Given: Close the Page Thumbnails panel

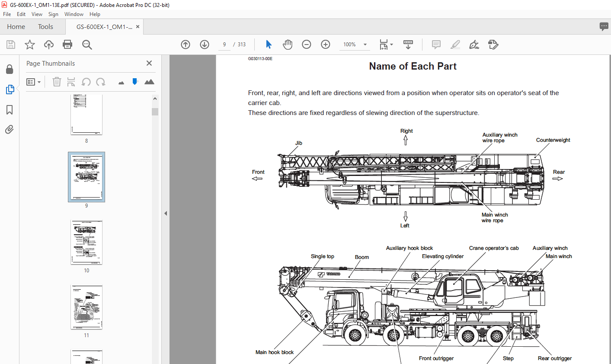Looking at the screenshot, I should 149,63.
